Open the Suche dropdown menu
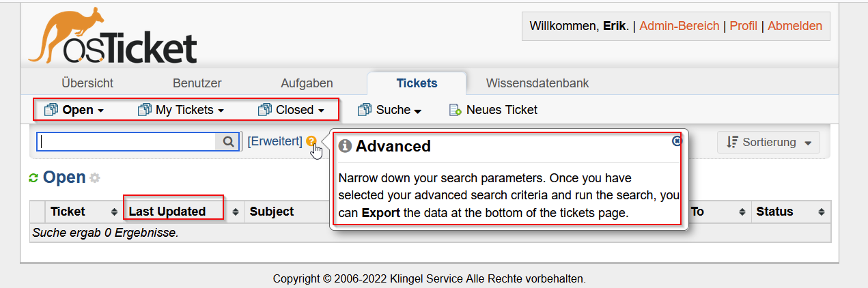The width and height of the screenshot is (868, 288). (x=390, y=110)
